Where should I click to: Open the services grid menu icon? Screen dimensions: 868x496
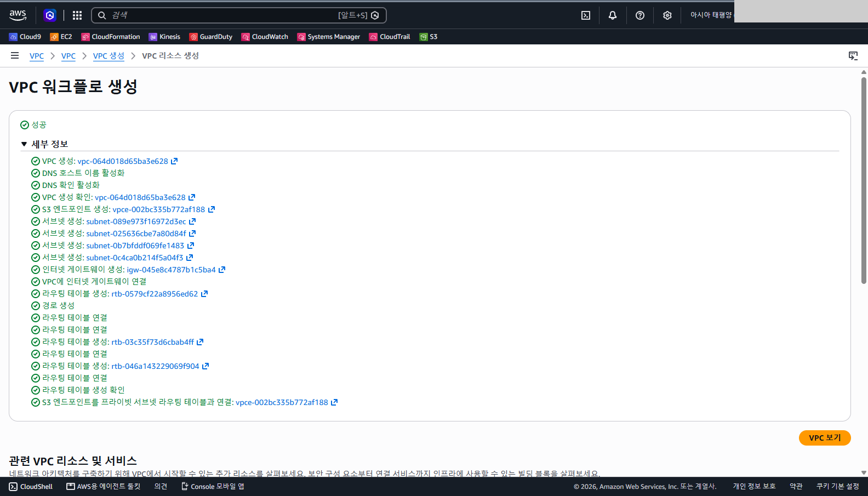click(77, 15)
